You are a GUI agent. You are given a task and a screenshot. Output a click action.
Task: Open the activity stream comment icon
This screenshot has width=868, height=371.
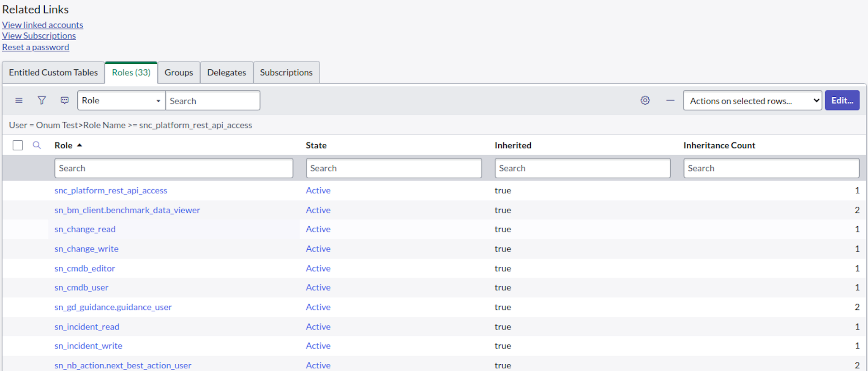point(65,100)
